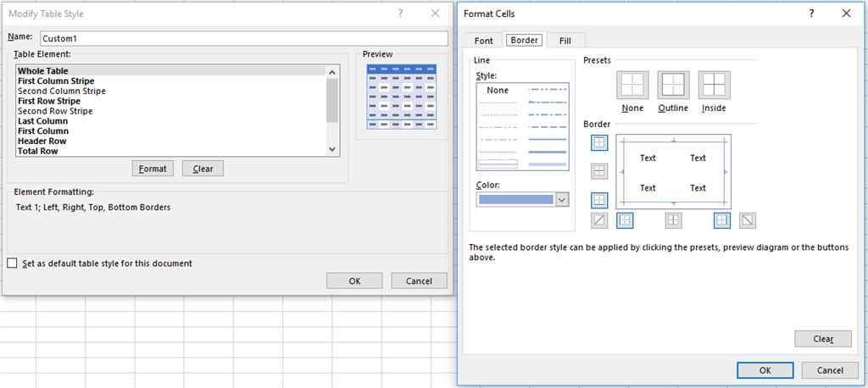Image resolution: width=868 pixels, height=388 pixels.
Task: Toggle the top border button
Action: [x=599, y=143]
